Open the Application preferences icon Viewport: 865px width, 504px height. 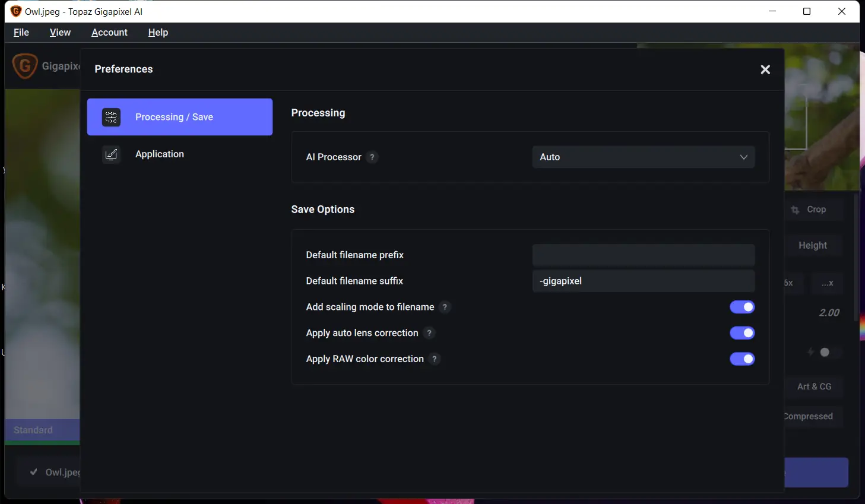111,154
